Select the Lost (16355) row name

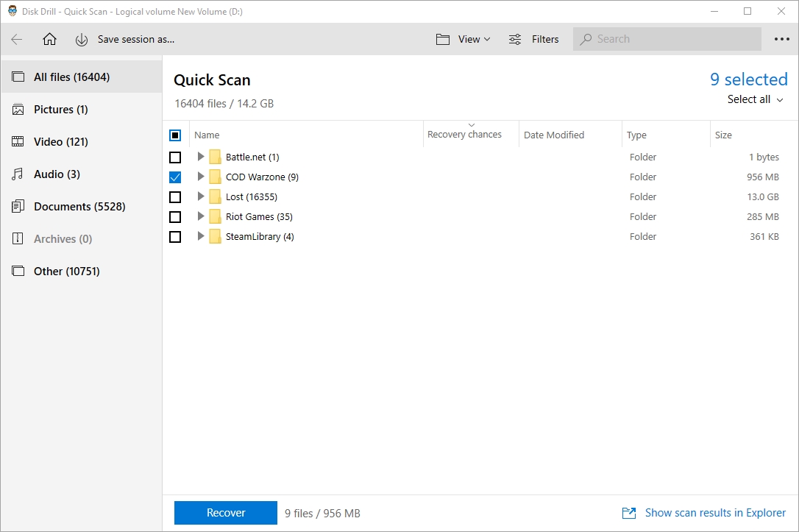click(251, 196)
